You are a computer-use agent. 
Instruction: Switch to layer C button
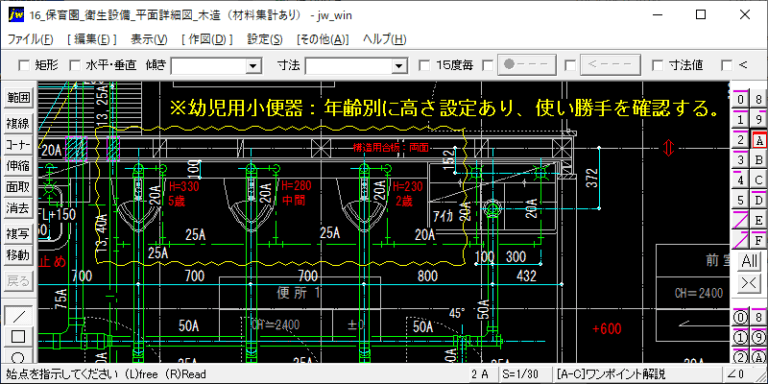pyautogui.click(x=759, y=180)
